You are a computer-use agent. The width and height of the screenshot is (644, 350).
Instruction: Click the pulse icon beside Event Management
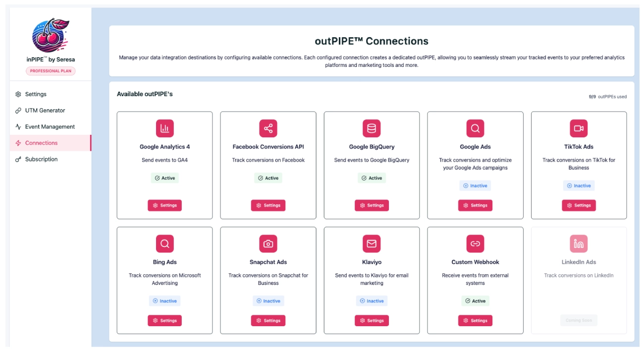pos(18,127)
